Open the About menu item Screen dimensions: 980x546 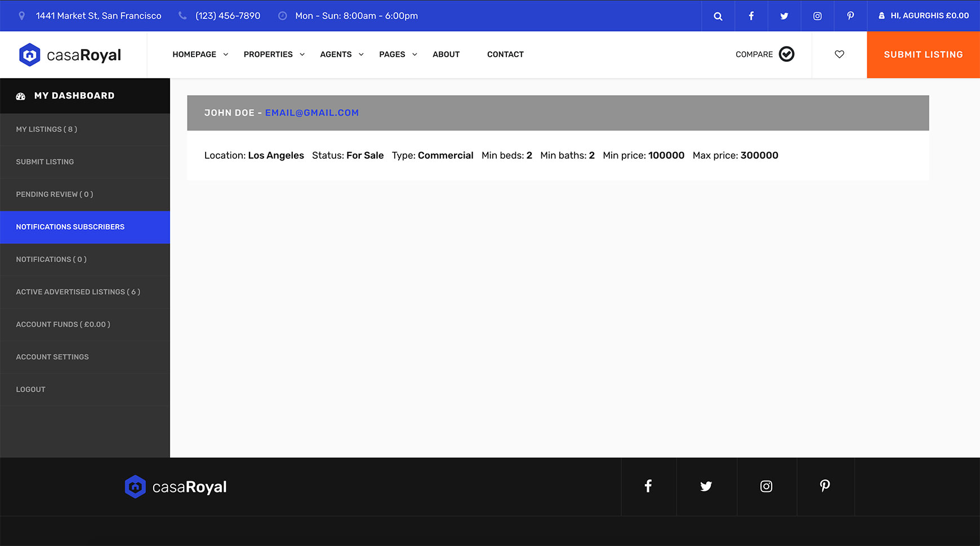click(x=446, y=55)
